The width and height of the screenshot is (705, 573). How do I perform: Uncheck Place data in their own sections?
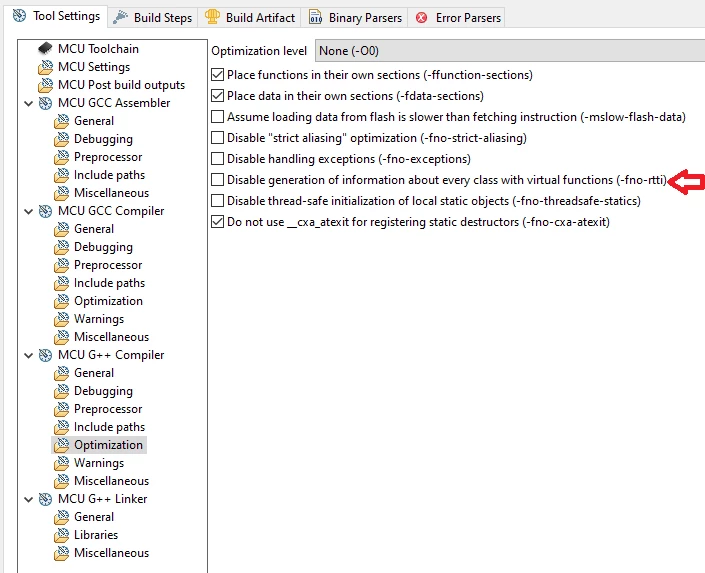[x=218, y=96]
